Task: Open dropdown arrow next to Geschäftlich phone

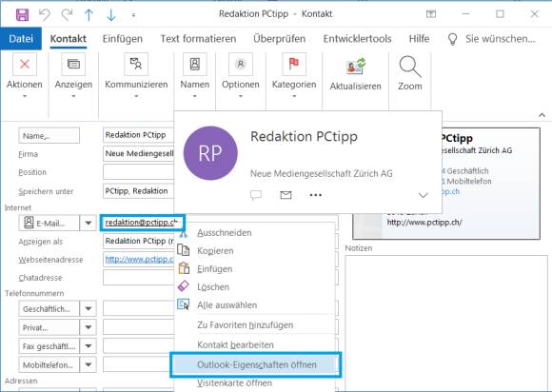Action: [x=88, y=308]
